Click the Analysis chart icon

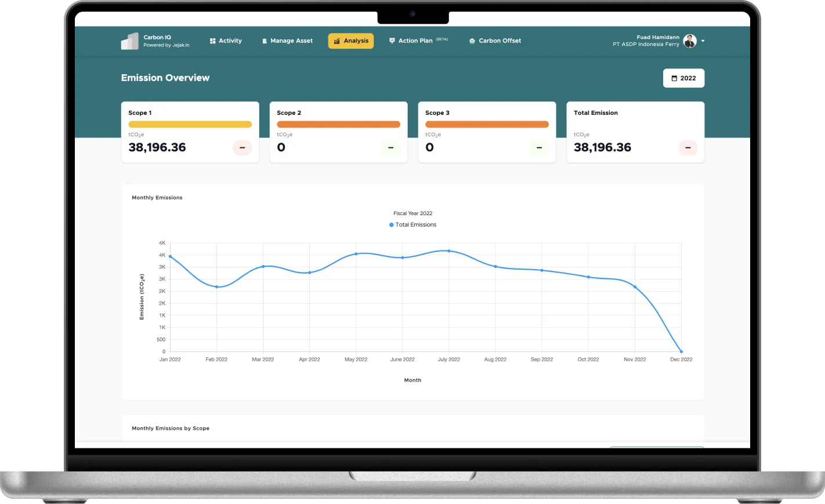337,41
